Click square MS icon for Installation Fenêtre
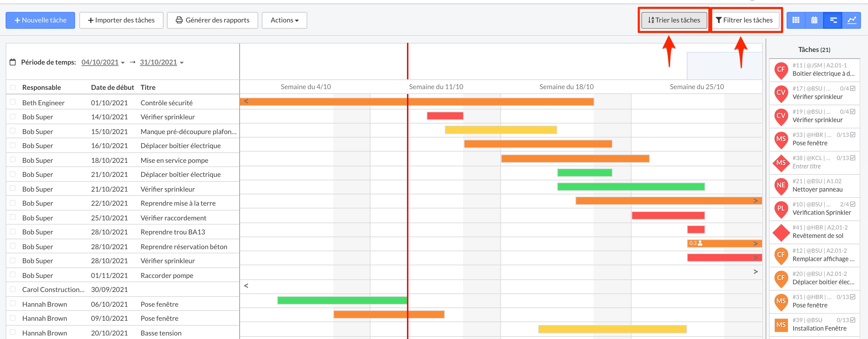868x339 pixels. click(781, 325)
